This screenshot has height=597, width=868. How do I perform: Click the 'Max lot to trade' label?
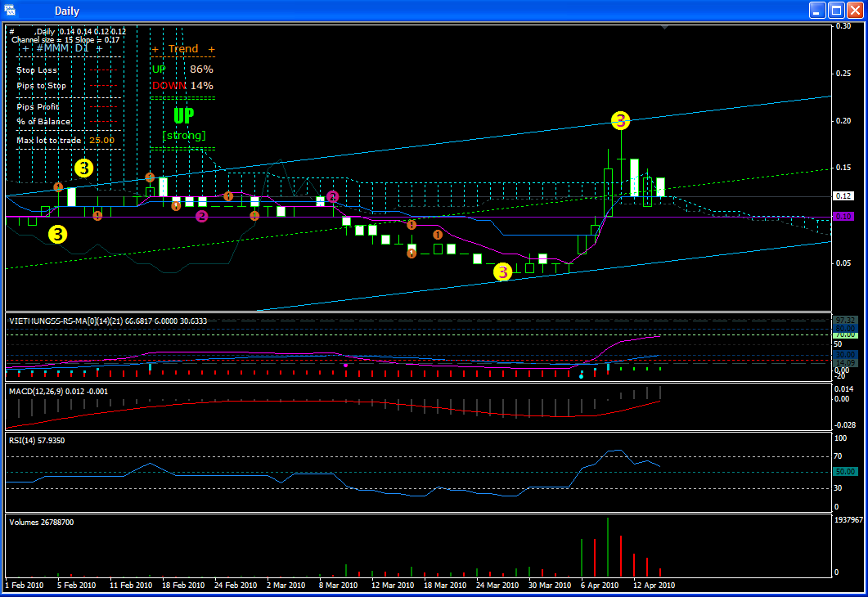coord(49,141)
